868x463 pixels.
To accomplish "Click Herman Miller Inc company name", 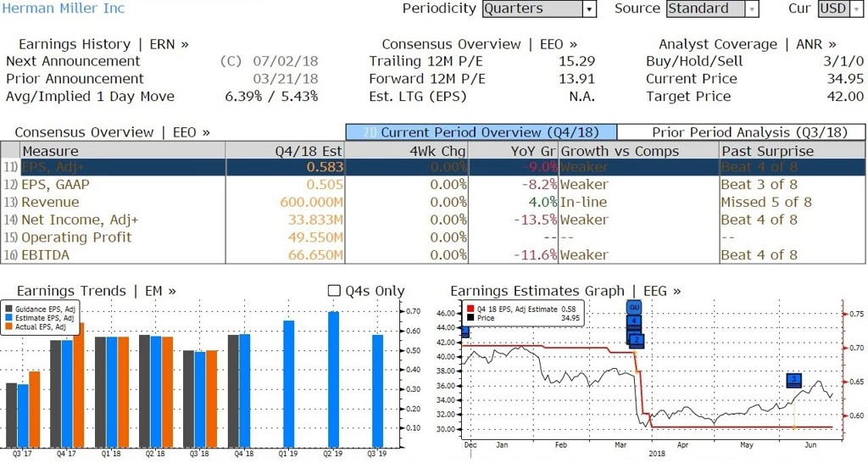I will pyautogui.click(x=64, y=8).
